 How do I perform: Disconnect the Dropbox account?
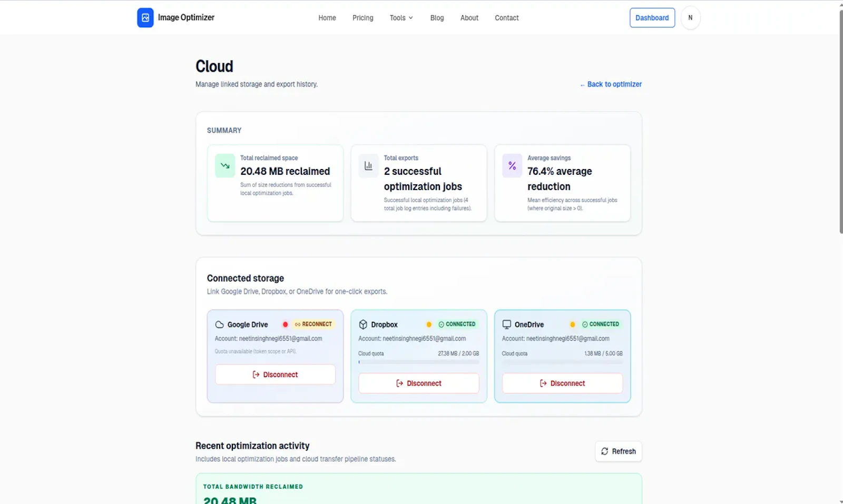click(x=419, y=383)
